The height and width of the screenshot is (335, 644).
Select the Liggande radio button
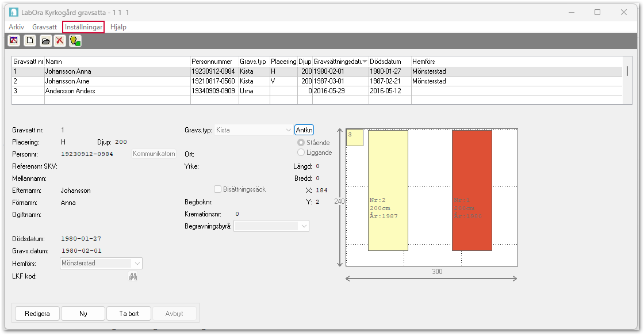pyautogui.click(x=301, y=153)
